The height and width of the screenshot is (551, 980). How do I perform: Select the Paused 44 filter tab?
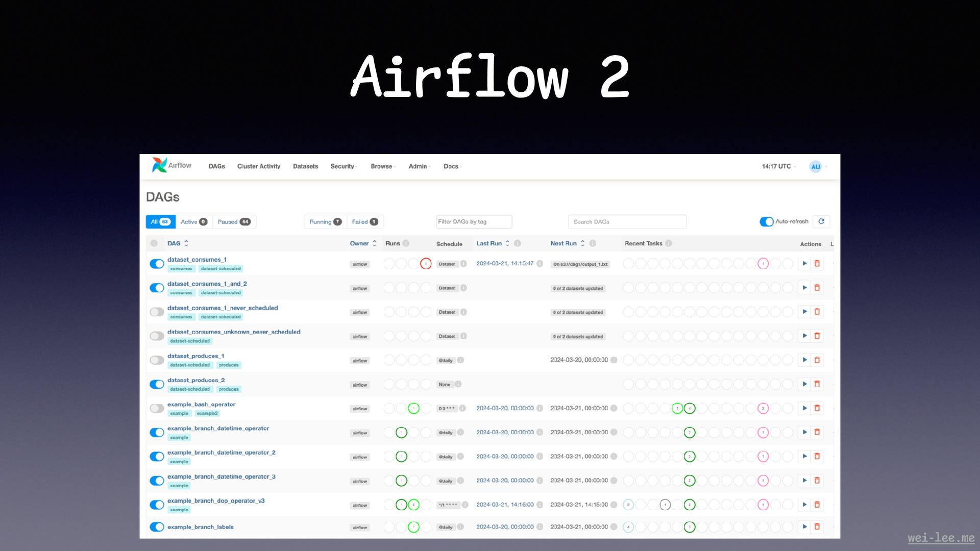[x=234, y=222]
